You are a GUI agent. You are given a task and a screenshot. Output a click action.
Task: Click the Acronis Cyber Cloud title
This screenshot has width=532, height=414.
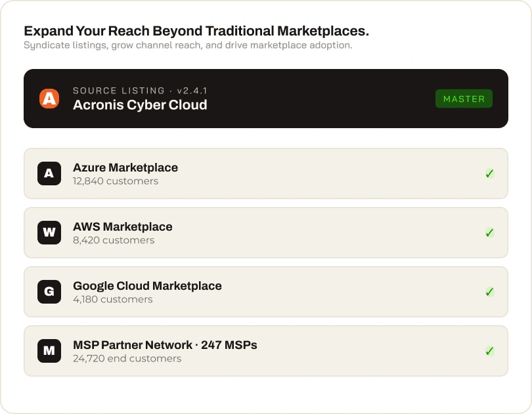pyautogui.click(x=140, y=105)
